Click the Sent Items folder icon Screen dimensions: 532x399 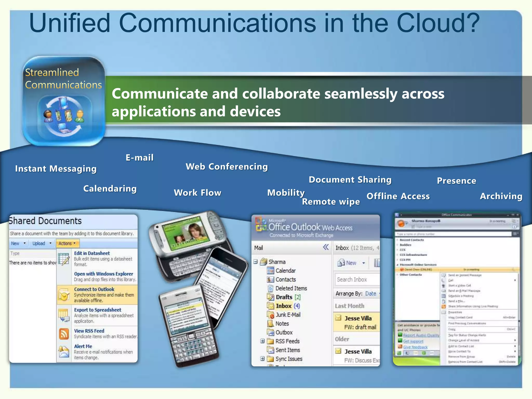point(270,350)
